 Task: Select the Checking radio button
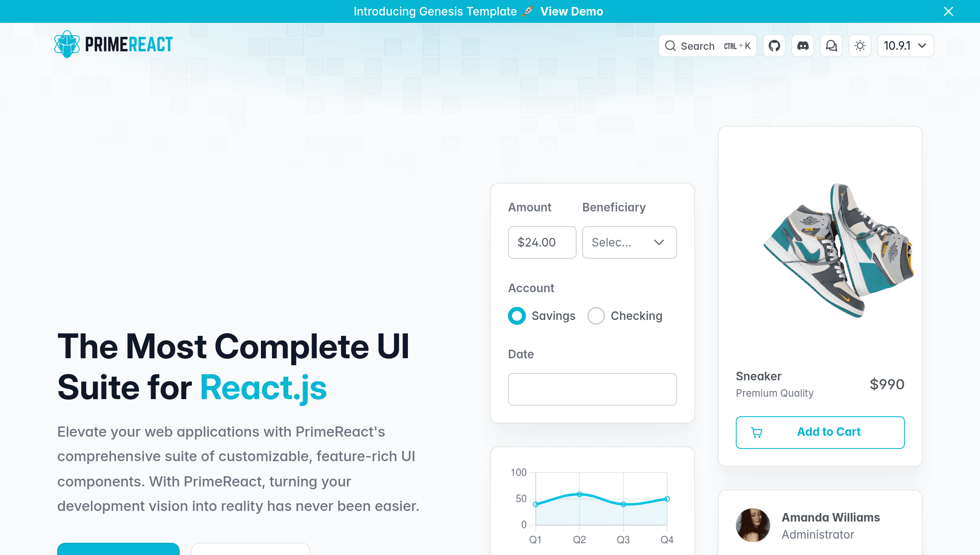pos(596,315)
